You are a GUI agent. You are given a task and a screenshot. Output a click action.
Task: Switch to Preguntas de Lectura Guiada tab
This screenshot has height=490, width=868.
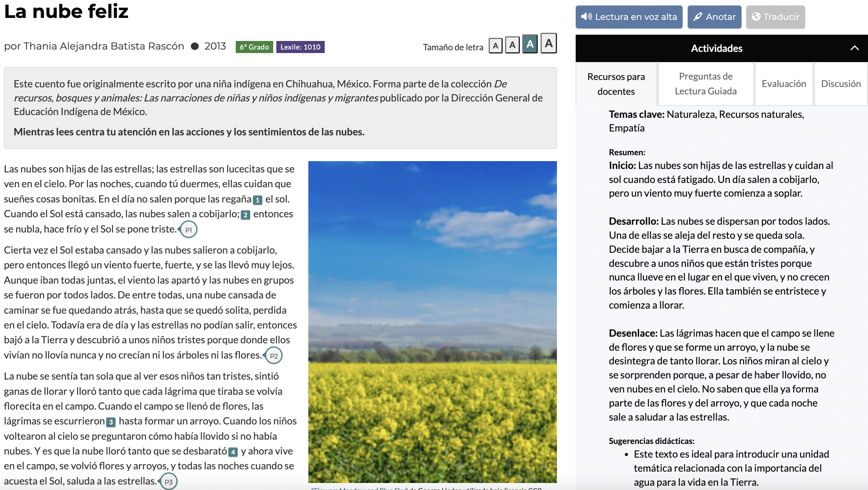tap(706, 84)
